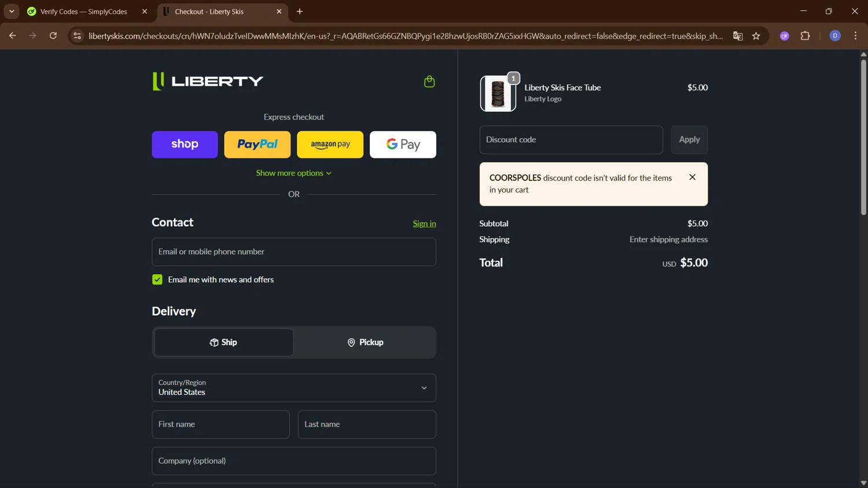Expand Show more options

pos(294,173)
